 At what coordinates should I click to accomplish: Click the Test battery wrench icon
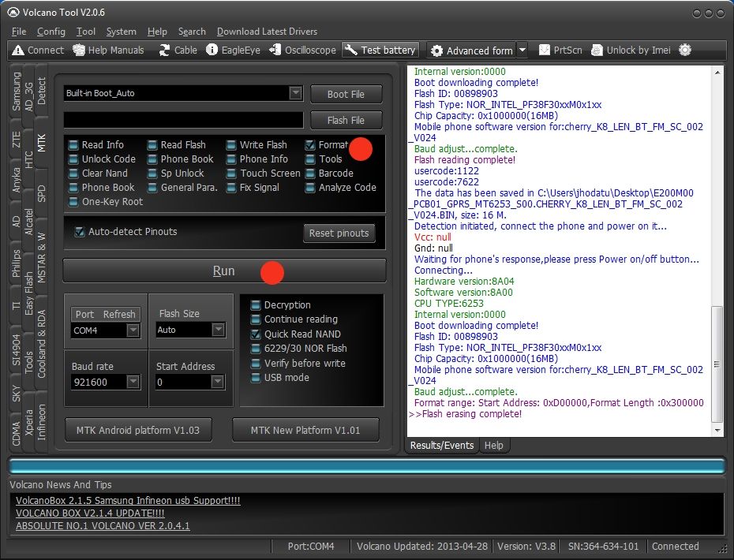[x=351, y=50]
